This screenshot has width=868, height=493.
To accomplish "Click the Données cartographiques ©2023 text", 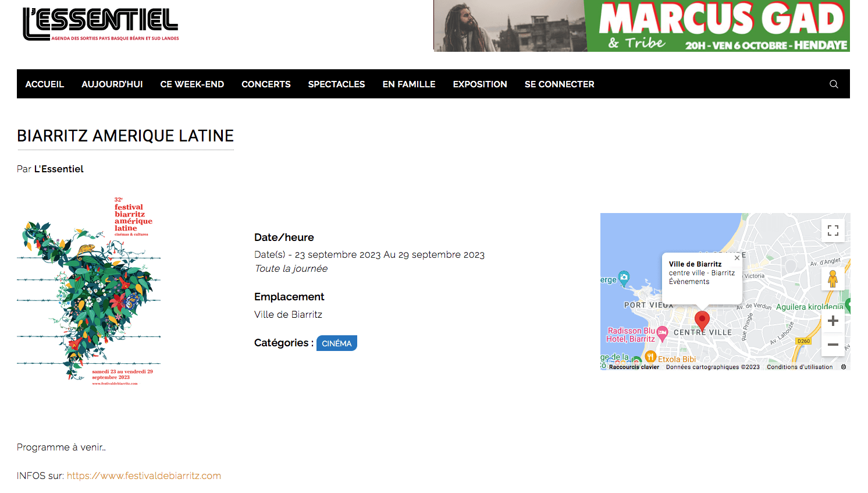I will click(x=713, y=367).
